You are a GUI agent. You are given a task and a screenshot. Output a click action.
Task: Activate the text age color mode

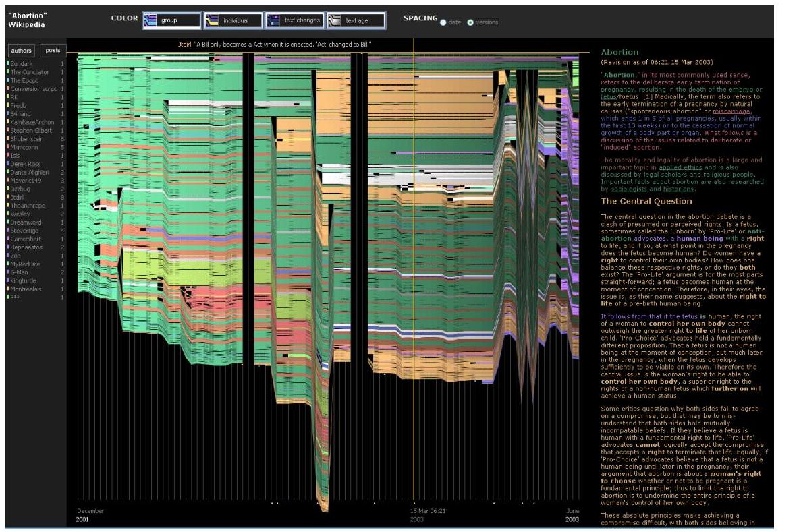[x=356, y=21]
